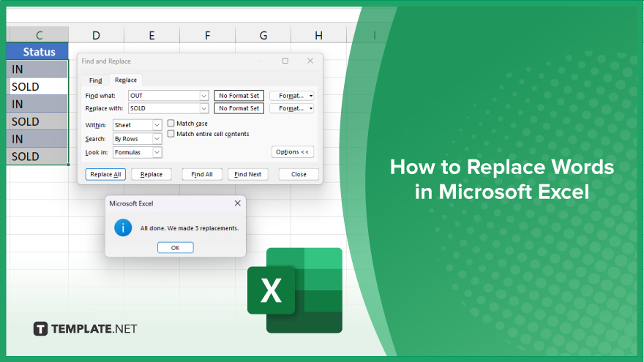This screenshot has width=644, height=362.
Task: Click Find Next button
Action: click(247, 174)
